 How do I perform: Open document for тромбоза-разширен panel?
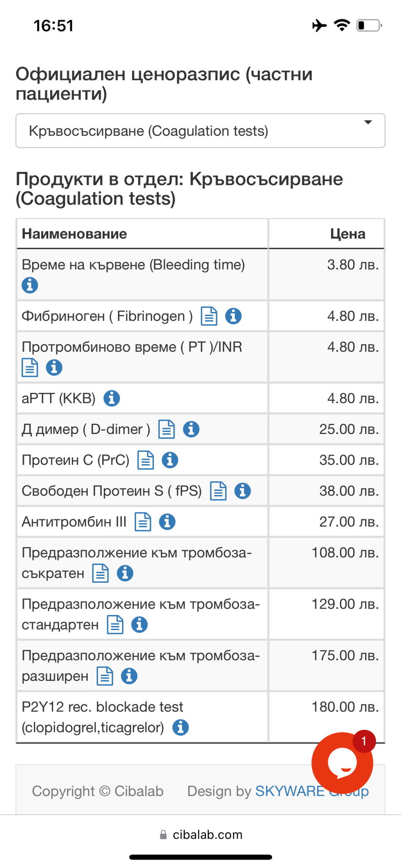[105, 676]
